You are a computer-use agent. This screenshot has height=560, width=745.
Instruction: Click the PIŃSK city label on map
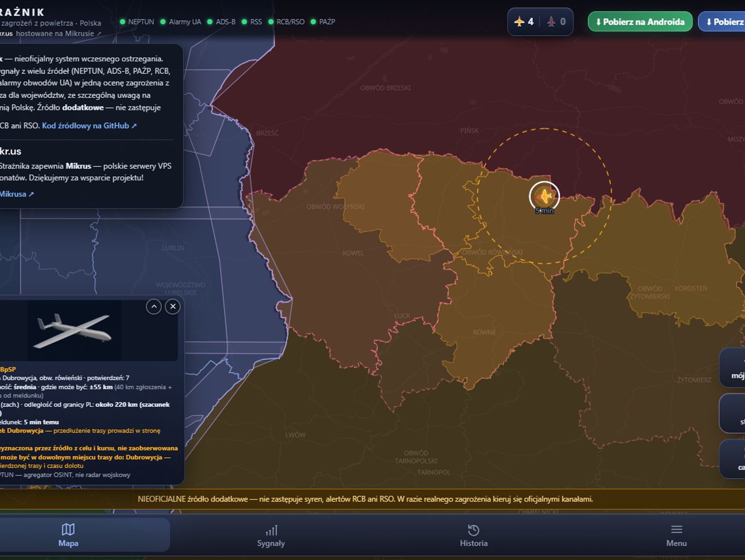pos(469,130)
